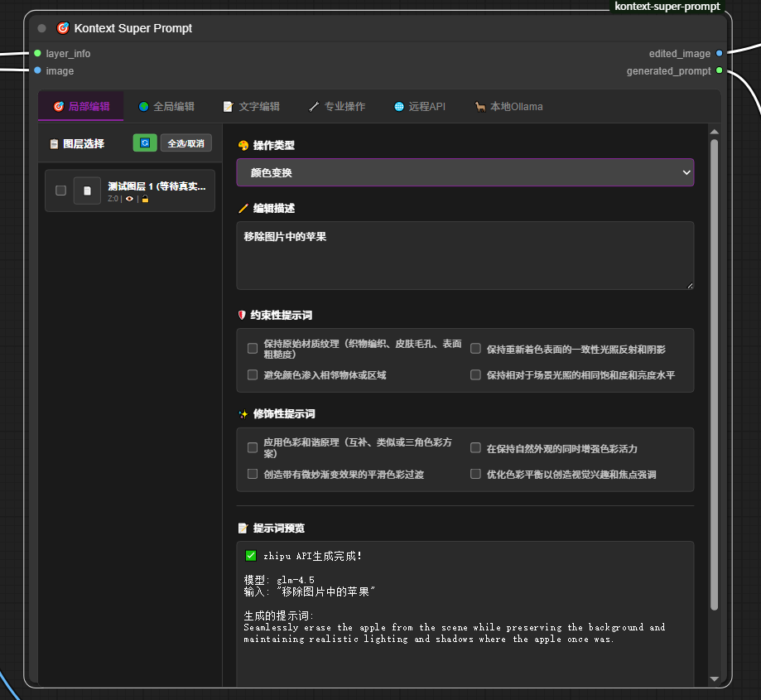Click the palette icon beside 操作类型
Screen dimensions: 761x700
tap(243, 145)
